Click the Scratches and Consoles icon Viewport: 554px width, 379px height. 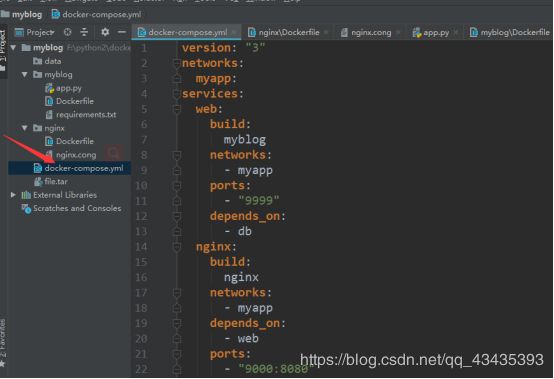tap(26, 208)
